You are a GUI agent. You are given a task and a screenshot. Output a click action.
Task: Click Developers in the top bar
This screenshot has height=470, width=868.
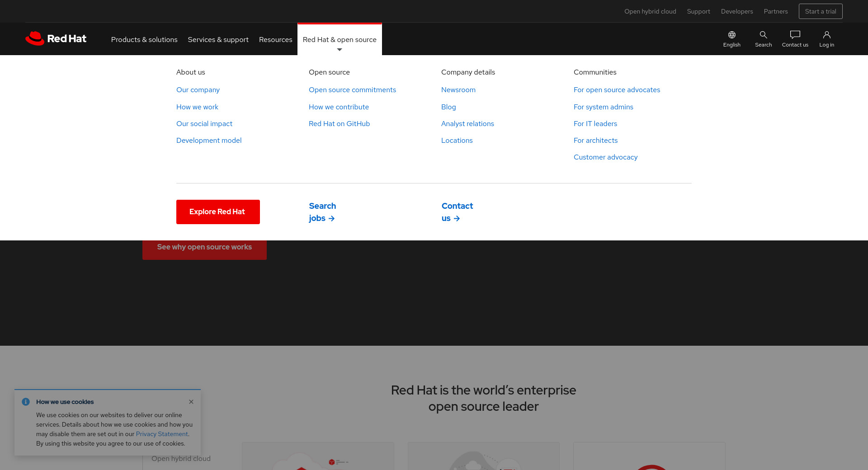(x=736, y=11)
